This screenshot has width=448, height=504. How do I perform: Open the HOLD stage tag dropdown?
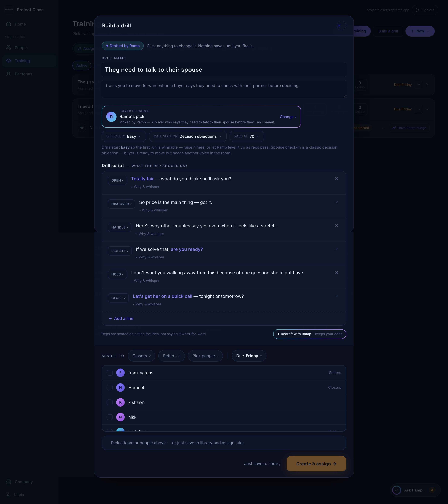click(x=117, y=274)
